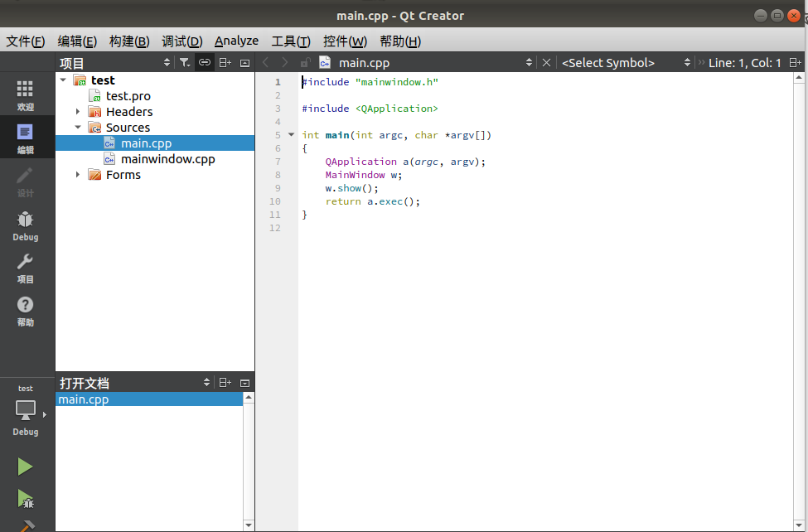Screen dimensions: 808x532
Task: Toggle synchronize with editor link icon
Action: (205, 63)
